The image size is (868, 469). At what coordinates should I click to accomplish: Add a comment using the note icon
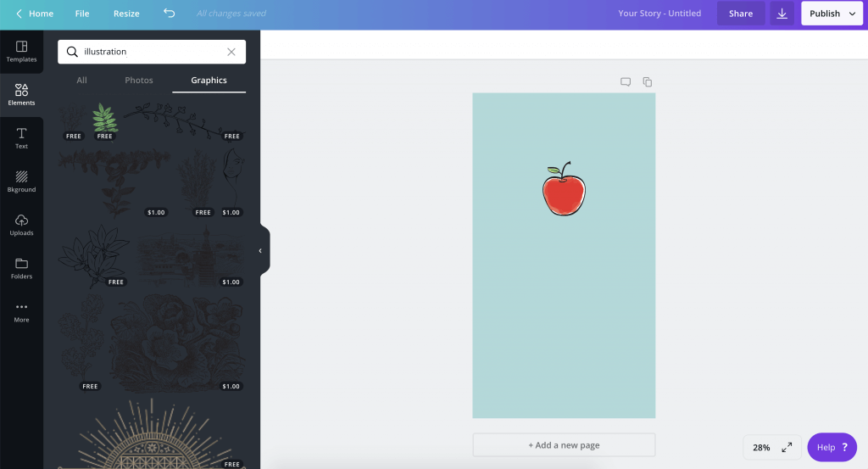pyautogui.click(x=626, y=82)
